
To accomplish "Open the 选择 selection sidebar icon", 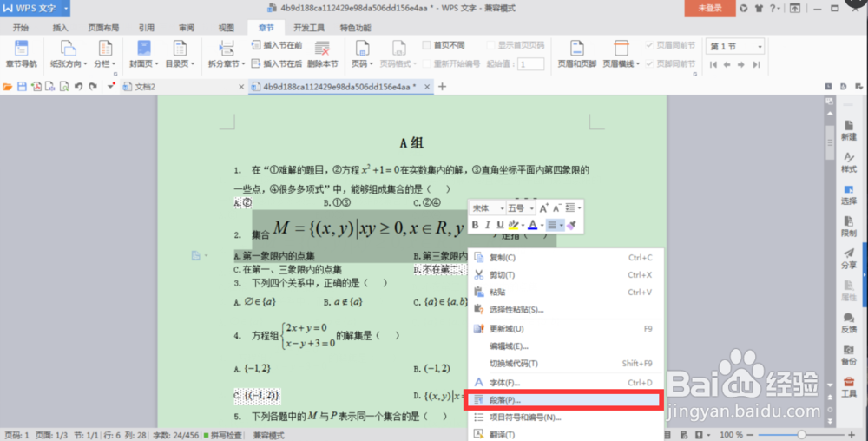I will click(849, 195).
